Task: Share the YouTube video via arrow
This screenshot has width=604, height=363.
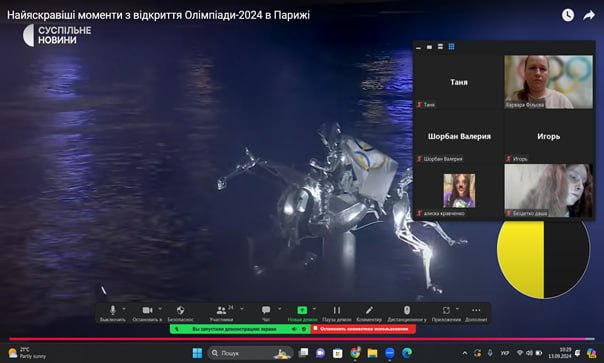Action: click(589, 15)
